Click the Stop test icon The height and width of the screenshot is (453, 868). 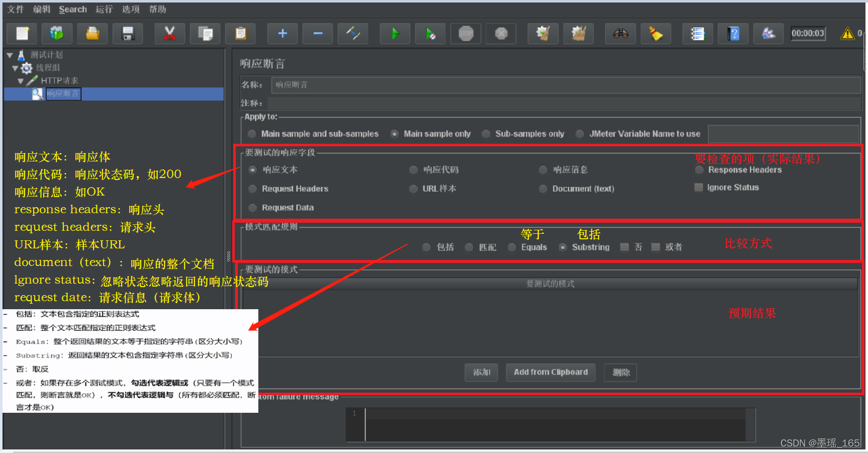click(x=466, y=34)
